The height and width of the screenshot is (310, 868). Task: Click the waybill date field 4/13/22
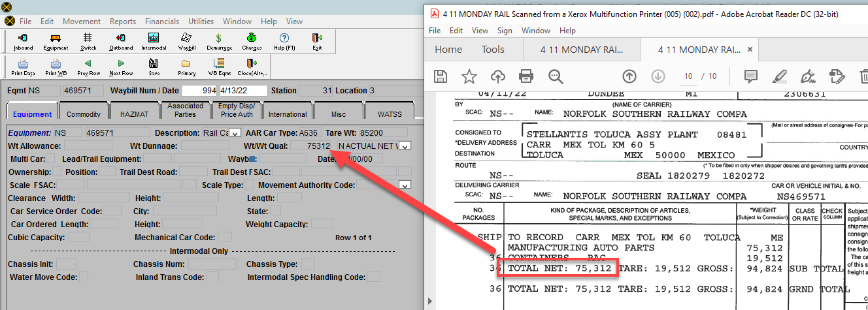[243, 91]
